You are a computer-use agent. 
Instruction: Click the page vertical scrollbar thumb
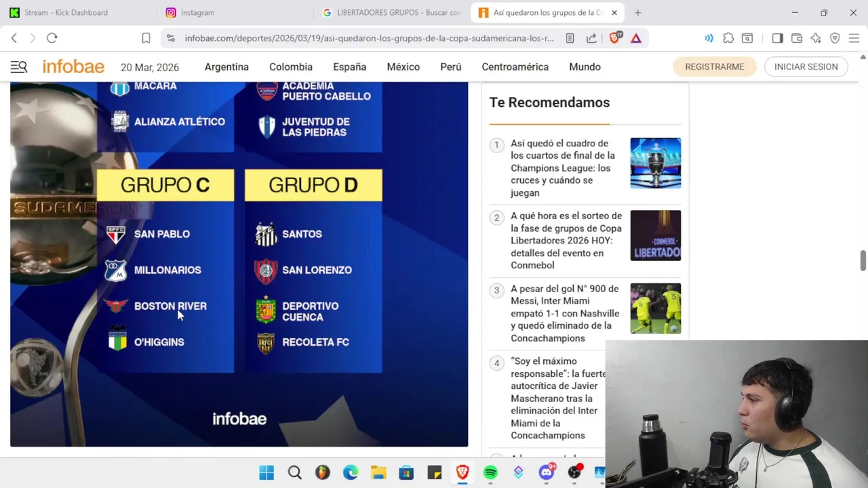pos(863,260)
